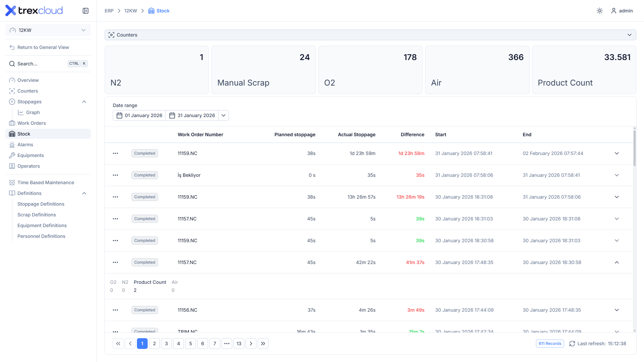Viewport: 644px width, 362px height.
Task: Collapse the expanded 11157.NC row at 17:48:35
Action: pos(617,262)
